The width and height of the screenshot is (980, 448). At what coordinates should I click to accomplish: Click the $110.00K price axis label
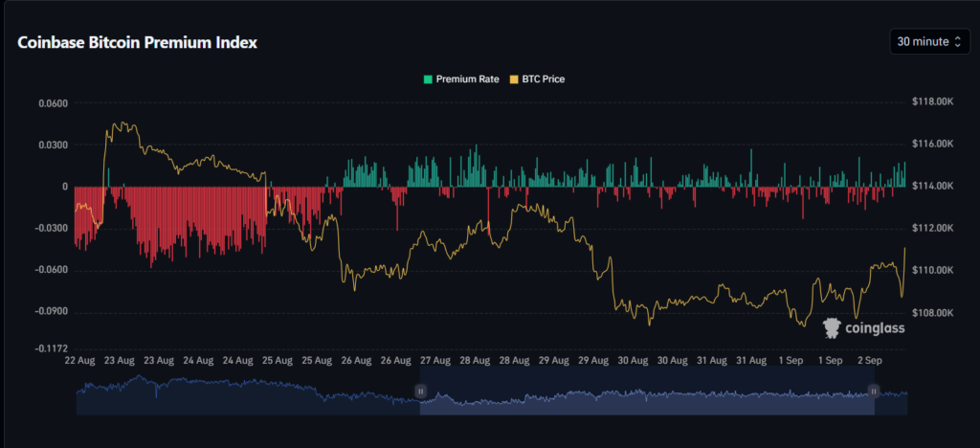tap(933, 271)
